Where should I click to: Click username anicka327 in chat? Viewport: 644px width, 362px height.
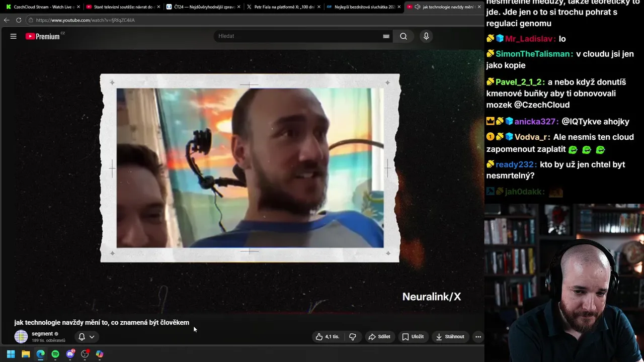click(x=536, y=122)
